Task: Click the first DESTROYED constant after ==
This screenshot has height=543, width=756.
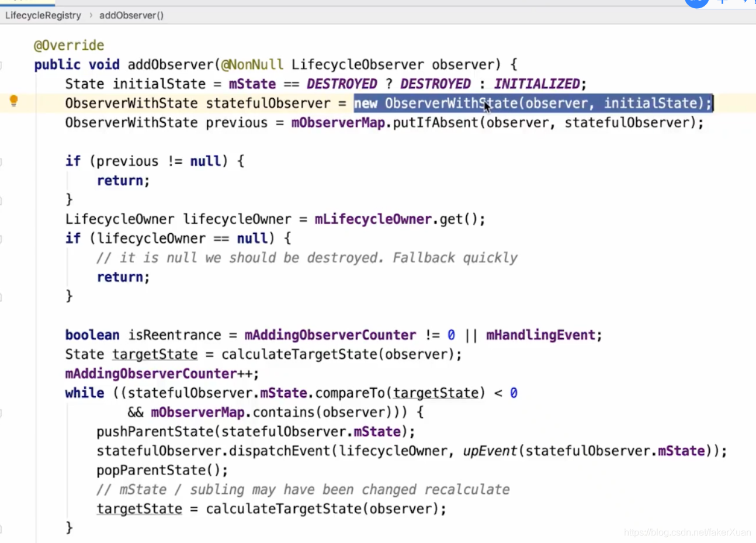Action: (x=342, y=84)
